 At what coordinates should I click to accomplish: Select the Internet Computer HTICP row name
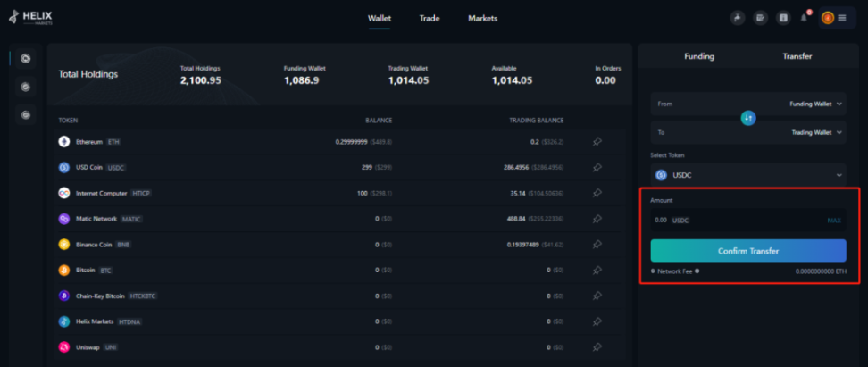click(114, 193)
